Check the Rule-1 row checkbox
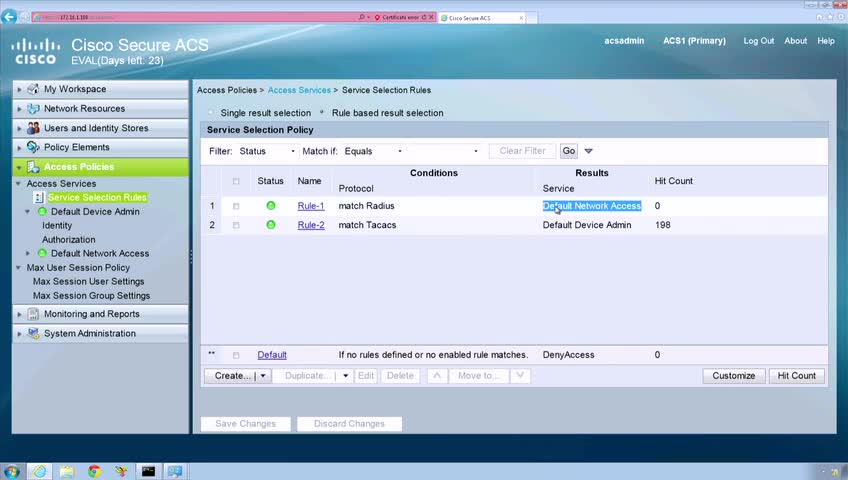 [236, 206]
